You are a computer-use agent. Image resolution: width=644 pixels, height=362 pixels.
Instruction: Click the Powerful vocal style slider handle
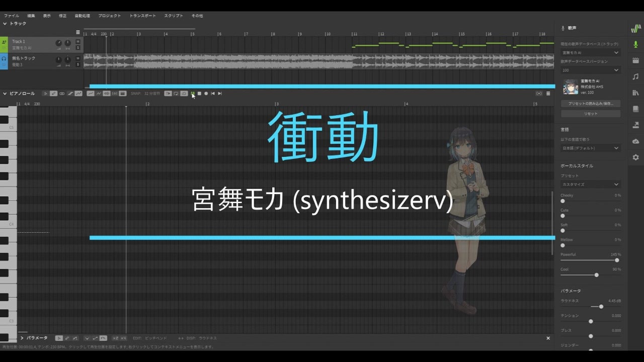616,260
